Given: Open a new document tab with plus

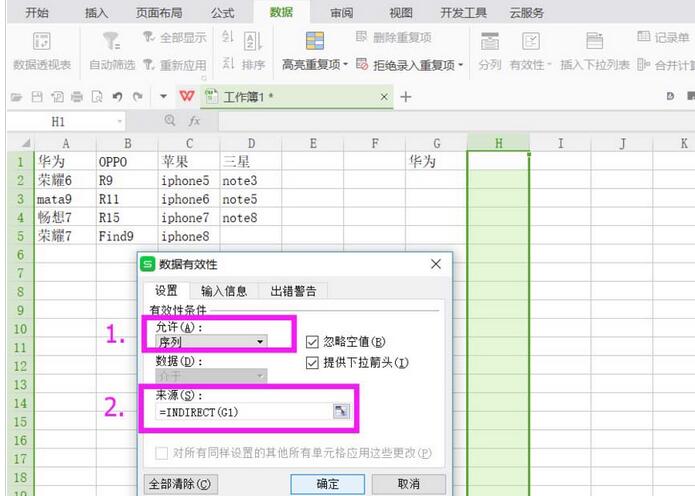Looking at the screenshot, I should [x=406, y=97].
